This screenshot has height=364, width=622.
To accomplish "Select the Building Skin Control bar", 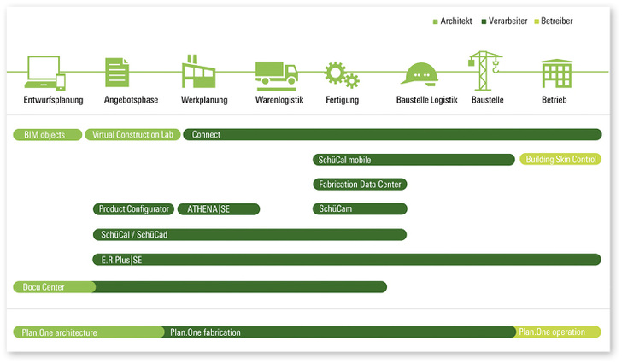I will point(560,160).
